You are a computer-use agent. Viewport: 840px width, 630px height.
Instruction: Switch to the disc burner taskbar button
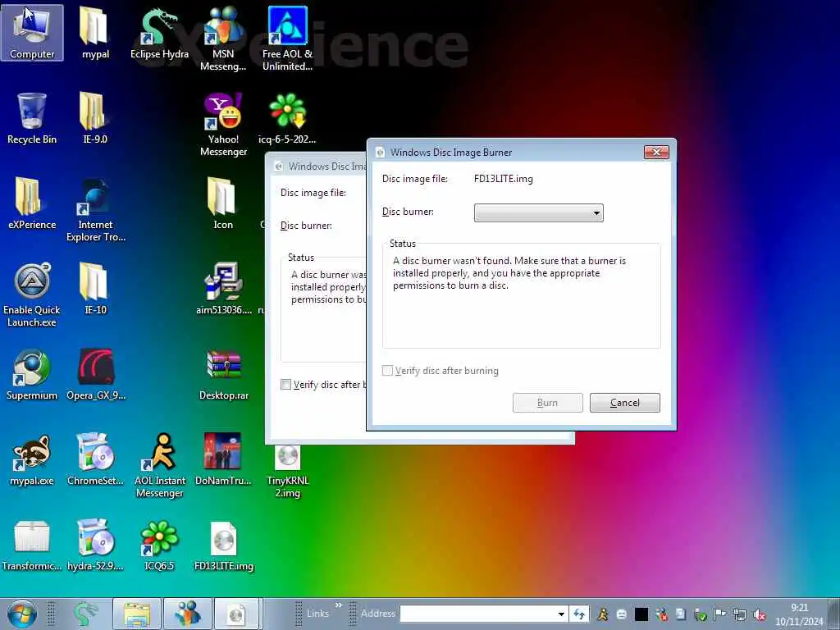237,614
